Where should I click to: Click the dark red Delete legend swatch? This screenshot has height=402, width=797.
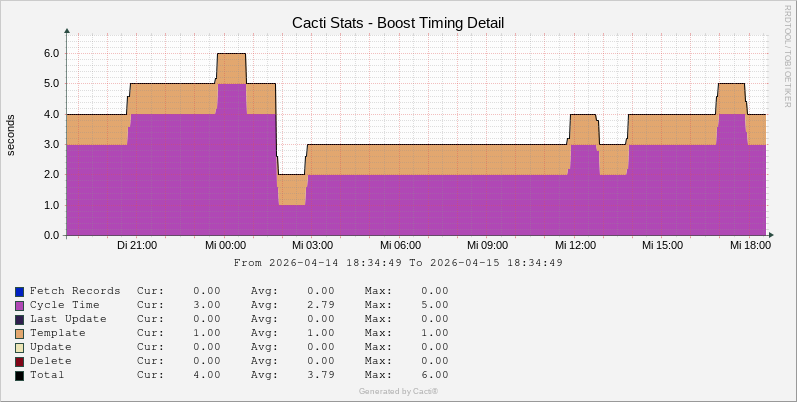19,361
